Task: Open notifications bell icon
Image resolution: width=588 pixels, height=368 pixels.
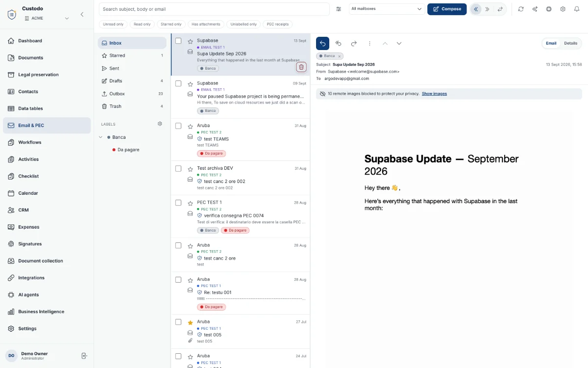Action: [x=577, y=9]
